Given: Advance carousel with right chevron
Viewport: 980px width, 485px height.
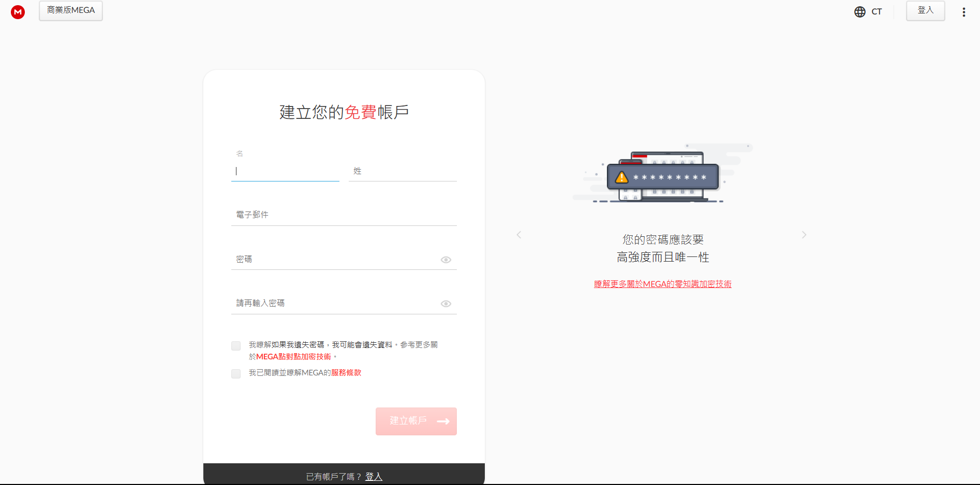Looking at the screenshot, I should [x=804, y=235].
